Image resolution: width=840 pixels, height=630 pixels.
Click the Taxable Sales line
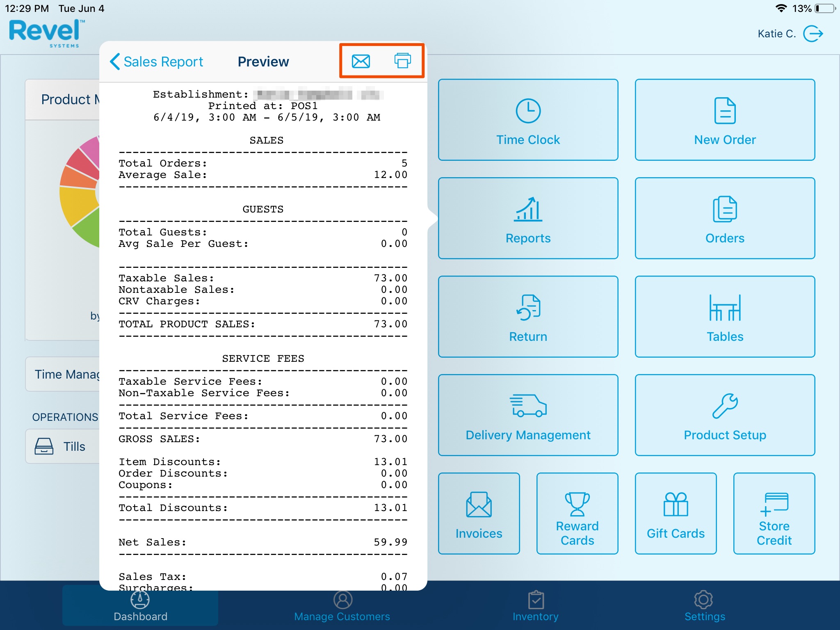pyautogui.click(x=263, y=278)
